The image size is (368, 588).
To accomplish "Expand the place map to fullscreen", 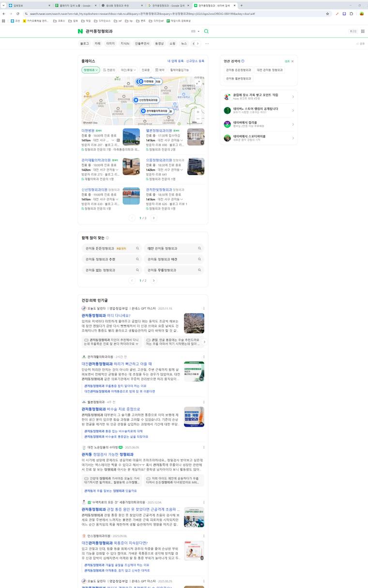I will 198,82.
